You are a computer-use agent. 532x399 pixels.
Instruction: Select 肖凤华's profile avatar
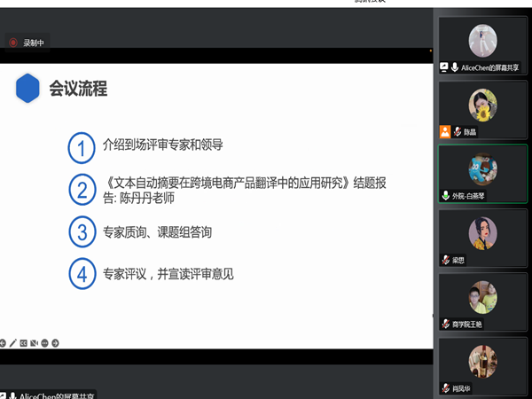483,362
